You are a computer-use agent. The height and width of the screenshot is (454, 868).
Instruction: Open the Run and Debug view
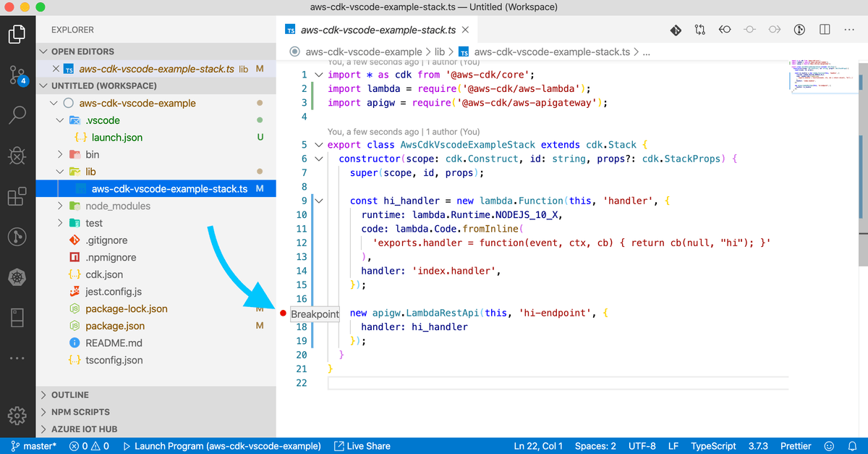17,156
